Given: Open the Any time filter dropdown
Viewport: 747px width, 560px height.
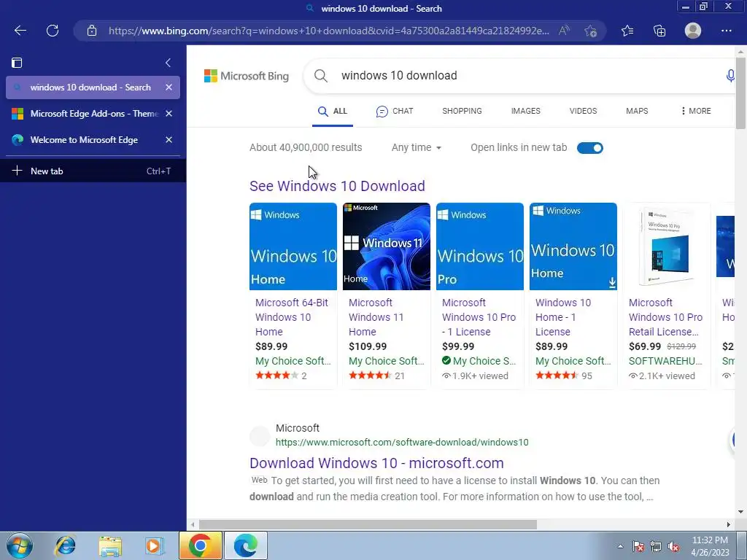Looking at the screenshot, I should [x=417, y=147].
